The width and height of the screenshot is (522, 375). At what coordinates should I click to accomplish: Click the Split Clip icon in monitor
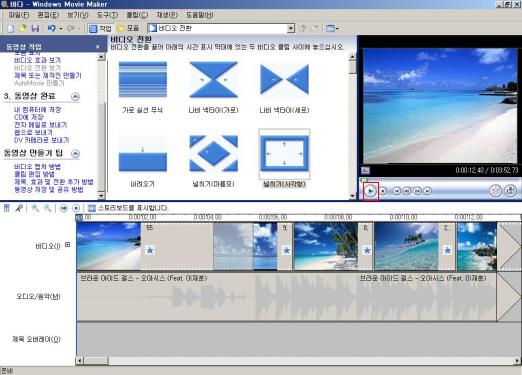(496, 191)
